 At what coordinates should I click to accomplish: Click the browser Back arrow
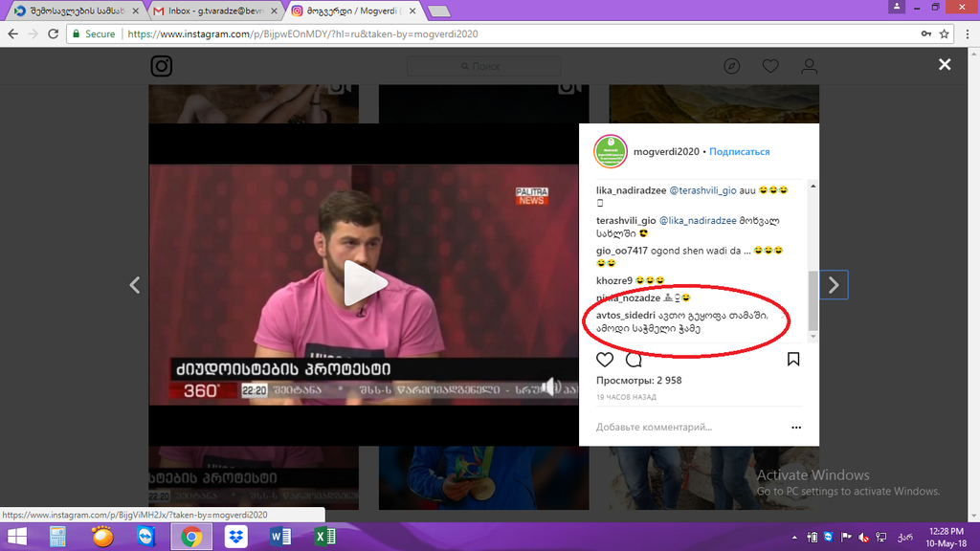tap(13, 34)
